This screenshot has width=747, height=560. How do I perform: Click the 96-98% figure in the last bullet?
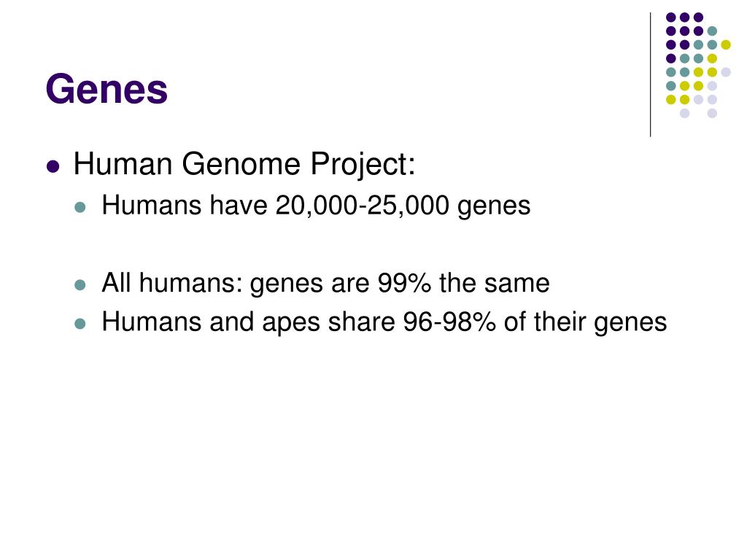point(449,322)
